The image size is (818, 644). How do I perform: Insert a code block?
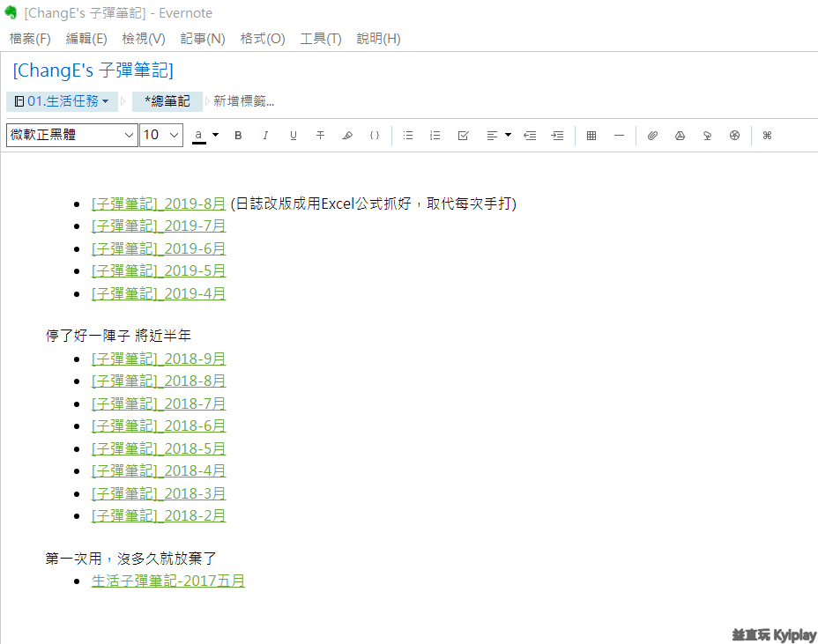375,136
